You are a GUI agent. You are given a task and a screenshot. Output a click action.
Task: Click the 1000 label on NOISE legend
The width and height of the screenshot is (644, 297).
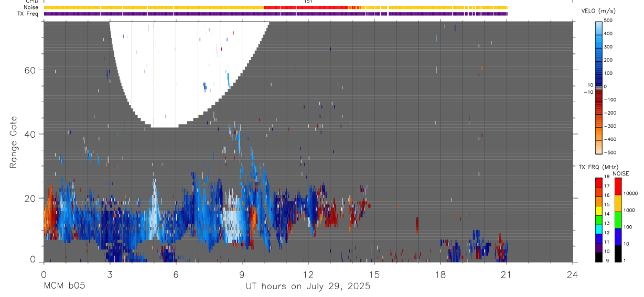[x=629, y=210]
